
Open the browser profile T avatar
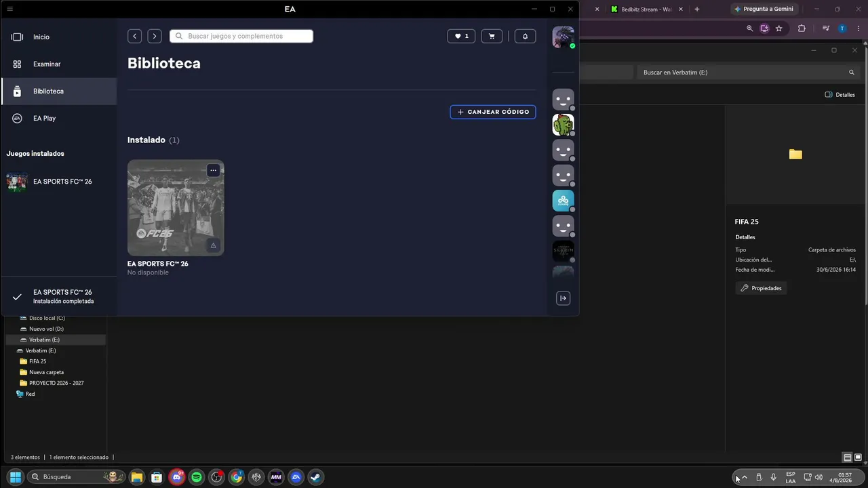(x=842, y=28)
